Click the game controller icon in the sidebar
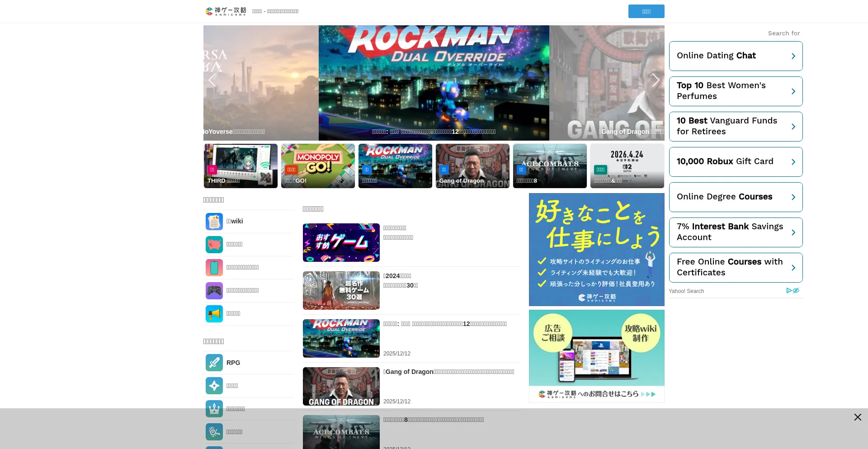The width and height of the screenshot is (868, 449). coord(214,290)
